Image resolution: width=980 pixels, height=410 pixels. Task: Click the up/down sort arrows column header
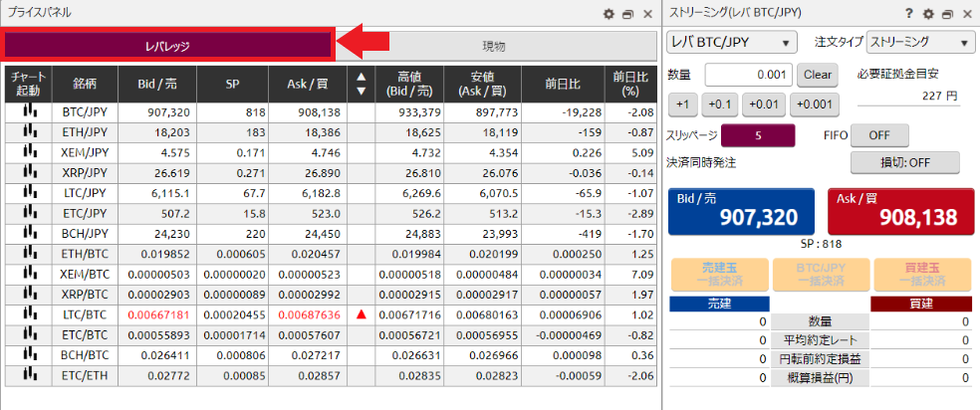(361, 85)
